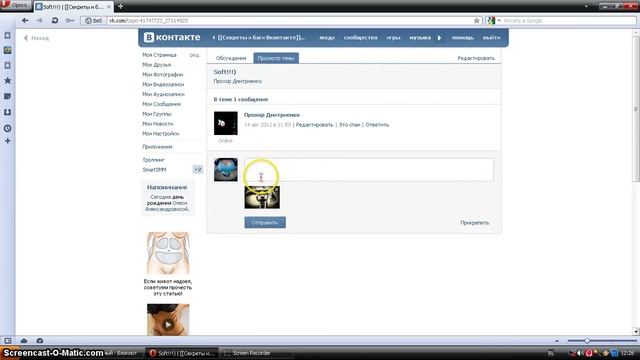Screen dimensions: 640x360
Task: Click the VKontakte logo
Action: point(172,37)
